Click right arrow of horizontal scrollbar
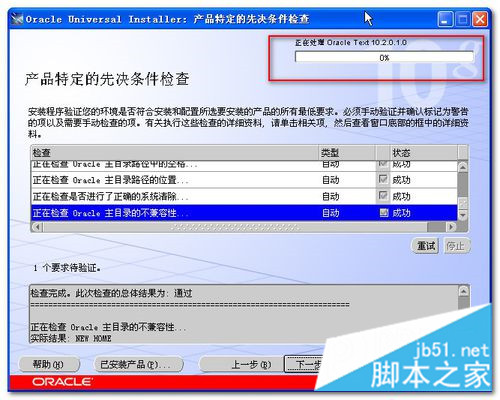 click(x=451, y=227)
